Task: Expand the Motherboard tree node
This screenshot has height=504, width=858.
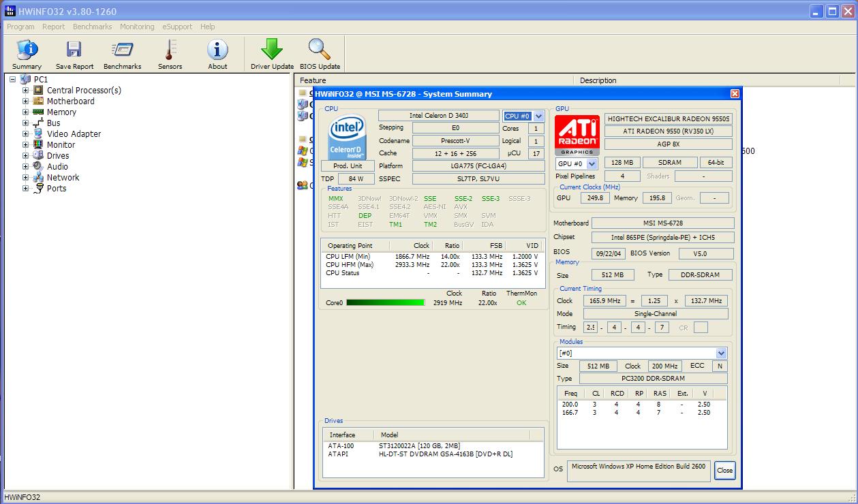Action: pos(26,101)
